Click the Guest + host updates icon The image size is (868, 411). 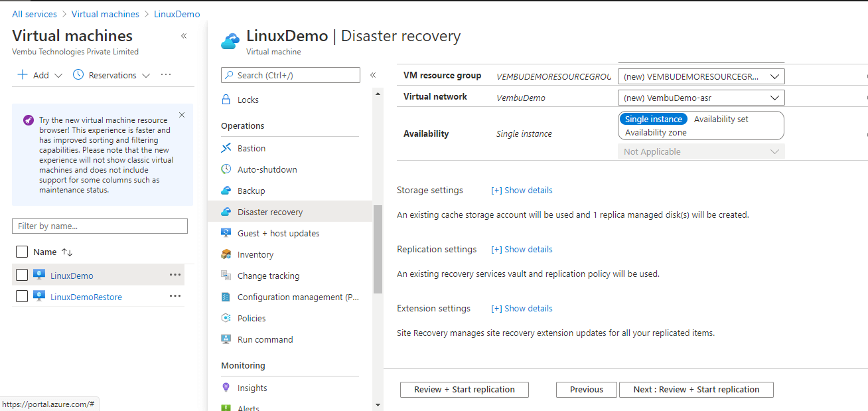tap(226, 233)
